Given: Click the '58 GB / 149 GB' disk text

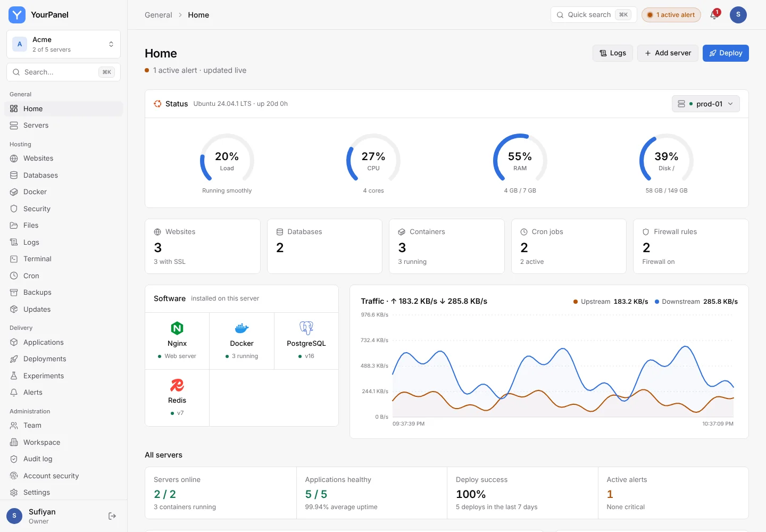Looking at the screenshot, I should pos(667,190).
